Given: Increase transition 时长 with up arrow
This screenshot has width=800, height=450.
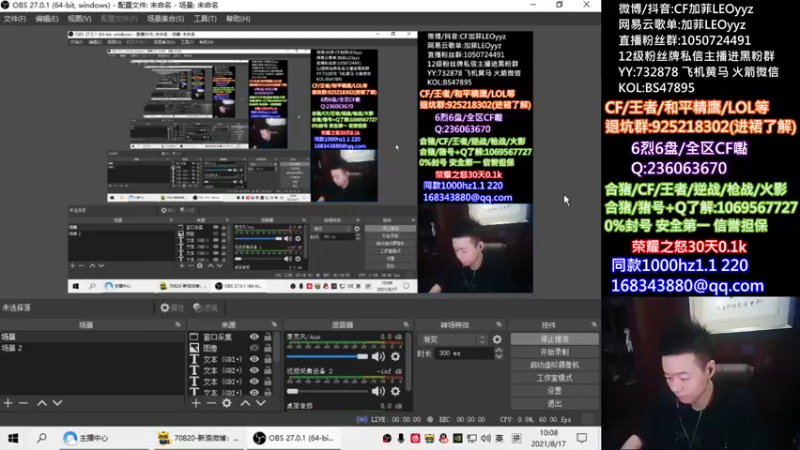Looking at the screenshot, I should (498, 350).
